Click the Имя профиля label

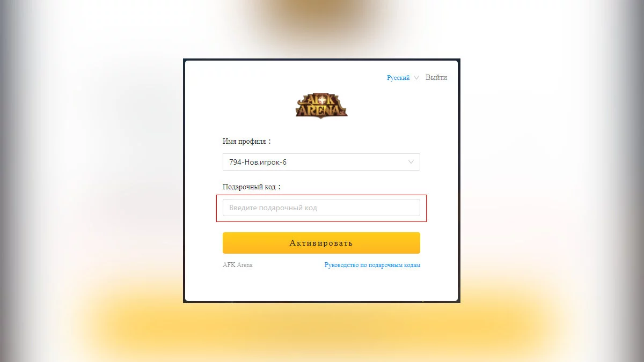tap(247, 142)
